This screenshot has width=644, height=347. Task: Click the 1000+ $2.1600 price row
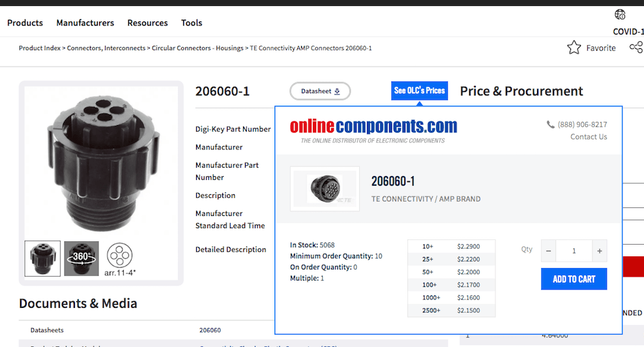pos(451,297)
